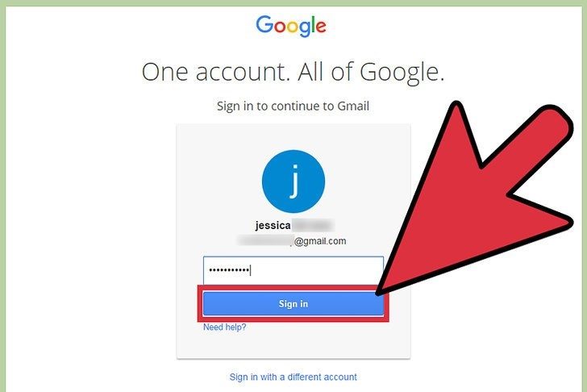Click the '@gmail.com' email address text
The image size is (587, 392).
pos(320,241)
